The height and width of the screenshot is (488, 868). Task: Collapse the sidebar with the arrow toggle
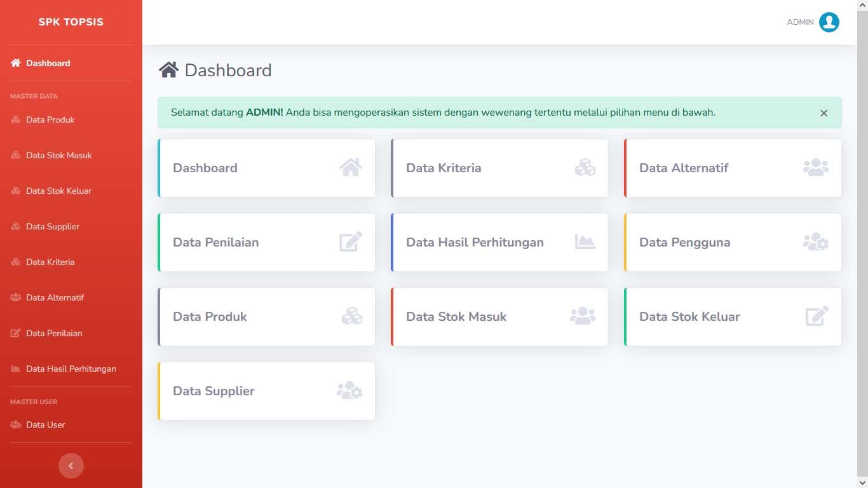[x=71, y=466]
